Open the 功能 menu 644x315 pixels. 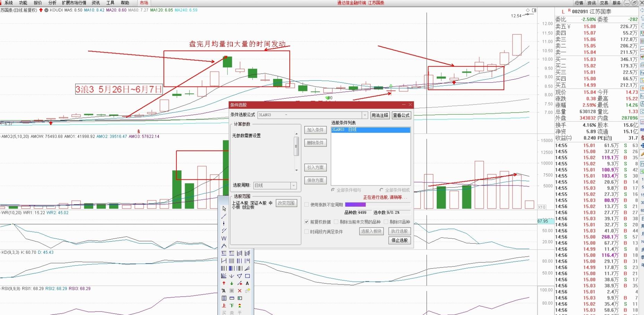[x=23, y=3]
